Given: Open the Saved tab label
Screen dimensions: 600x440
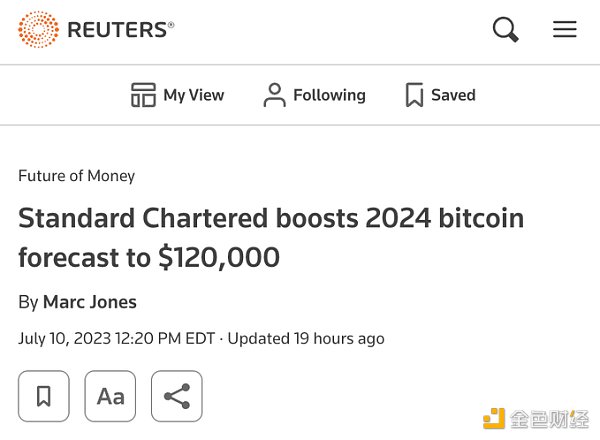Looking at the screenshot, I should 453,95.
